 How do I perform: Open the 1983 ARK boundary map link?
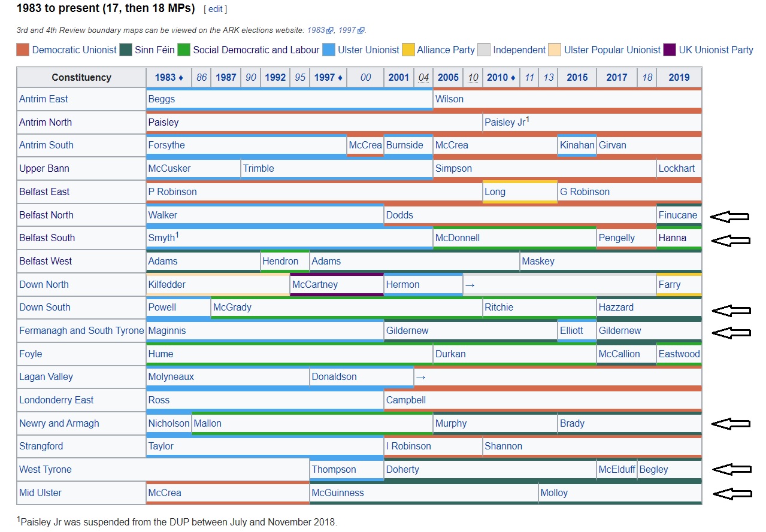pos(316,30)
